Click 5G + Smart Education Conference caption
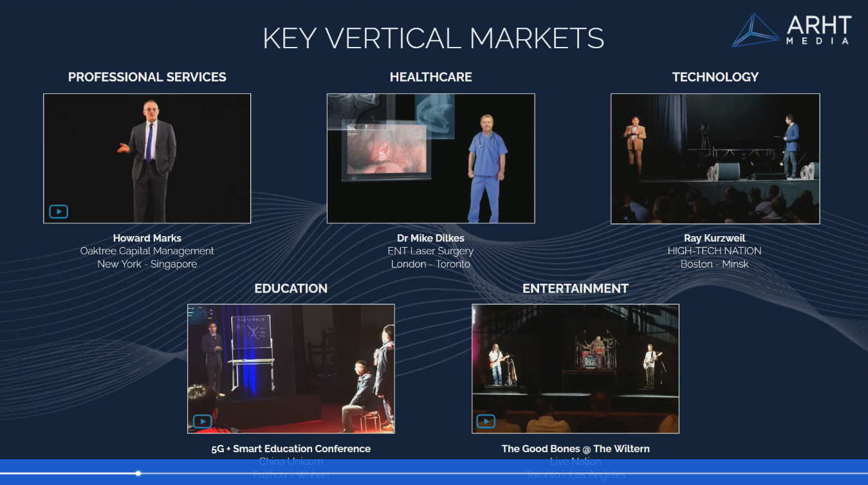Viewport: 868px width, 485px height. [291, 448]
